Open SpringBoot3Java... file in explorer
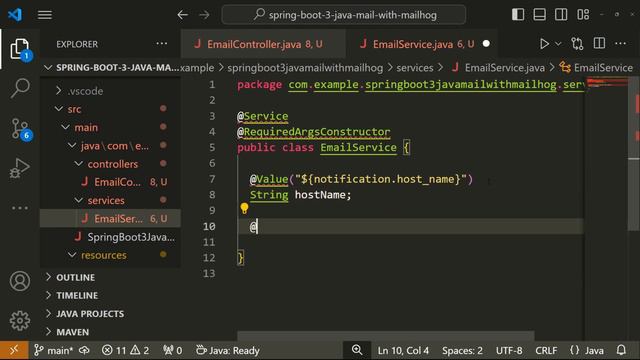Viewport: 640px width, 360px height. (110, 237)
